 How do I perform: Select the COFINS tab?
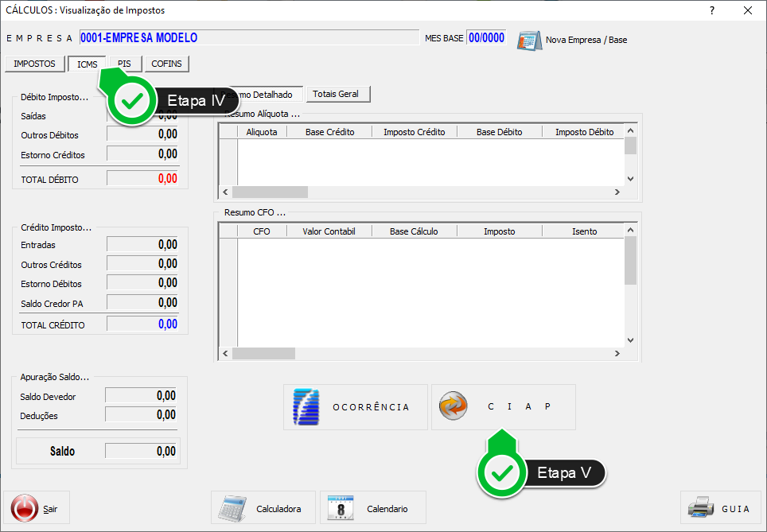pyautogui.click(x=166, y=64)
